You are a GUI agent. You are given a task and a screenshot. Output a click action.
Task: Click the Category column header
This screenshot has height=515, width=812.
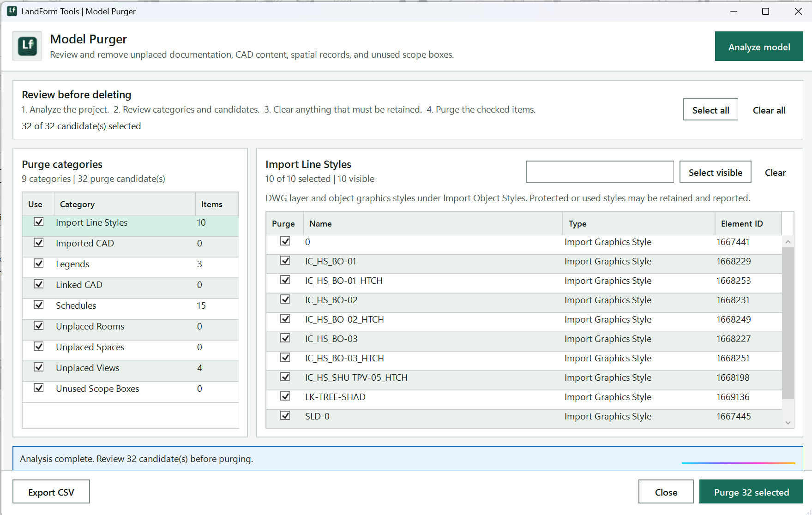tap(125, 204)
